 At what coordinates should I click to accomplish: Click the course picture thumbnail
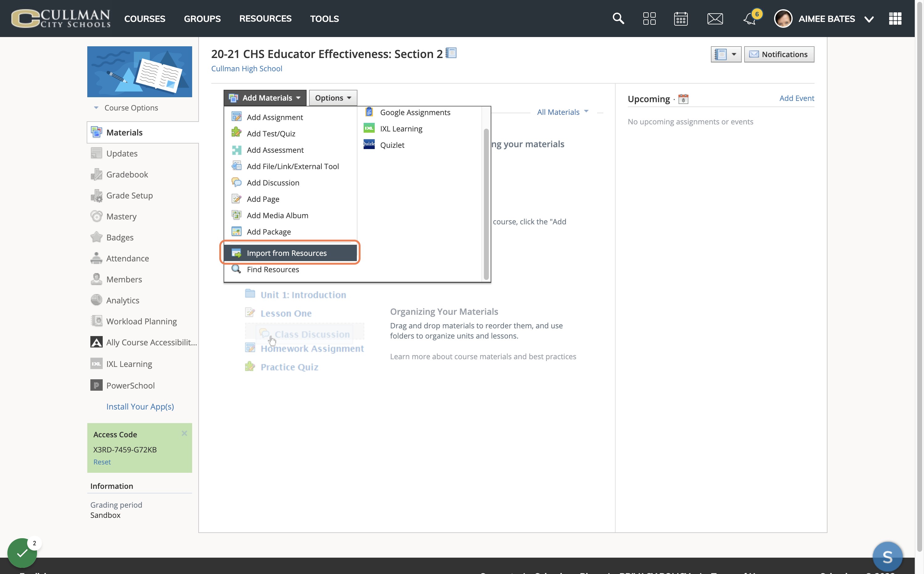click(140, 72)
